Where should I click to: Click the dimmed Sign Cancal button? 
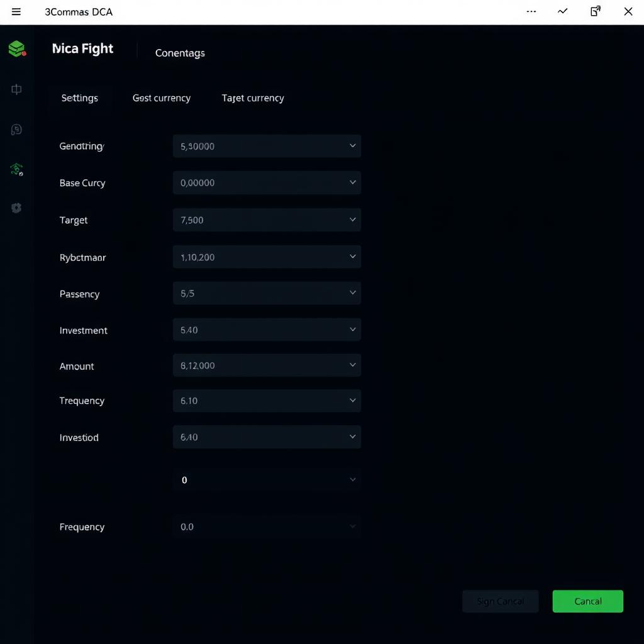click(x=500, y=601)
